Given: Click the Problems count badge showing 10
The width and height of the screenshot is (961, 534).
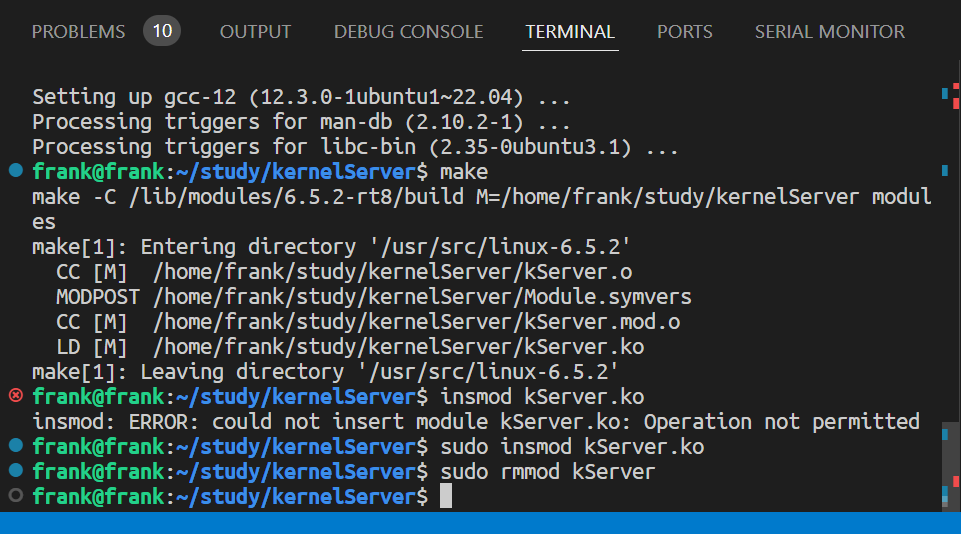Looking at the screenshot, I should click(162, 31).
